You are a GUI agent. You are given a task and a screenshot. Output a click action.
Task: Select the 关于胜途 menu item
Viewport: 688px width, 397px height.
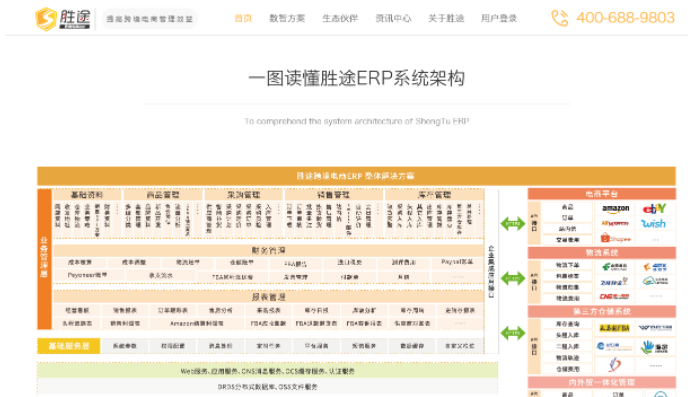[x=446, y=18]
